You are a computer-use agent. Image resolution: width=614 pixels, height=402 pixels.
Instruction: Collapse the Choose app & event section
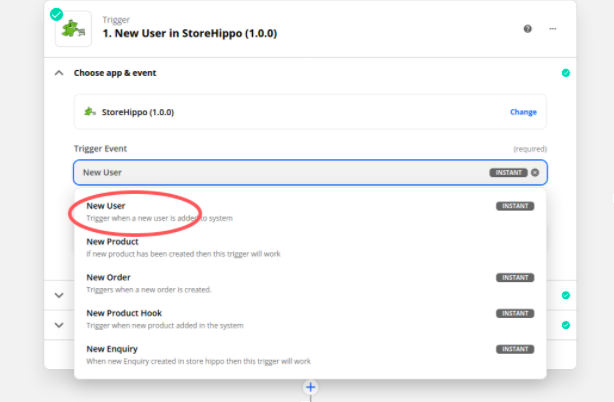59,73
